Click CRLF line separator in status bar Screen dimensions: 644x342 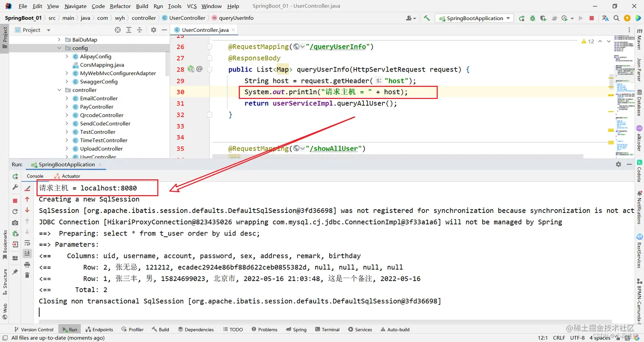pyautogui.click(x=558, y=338)
